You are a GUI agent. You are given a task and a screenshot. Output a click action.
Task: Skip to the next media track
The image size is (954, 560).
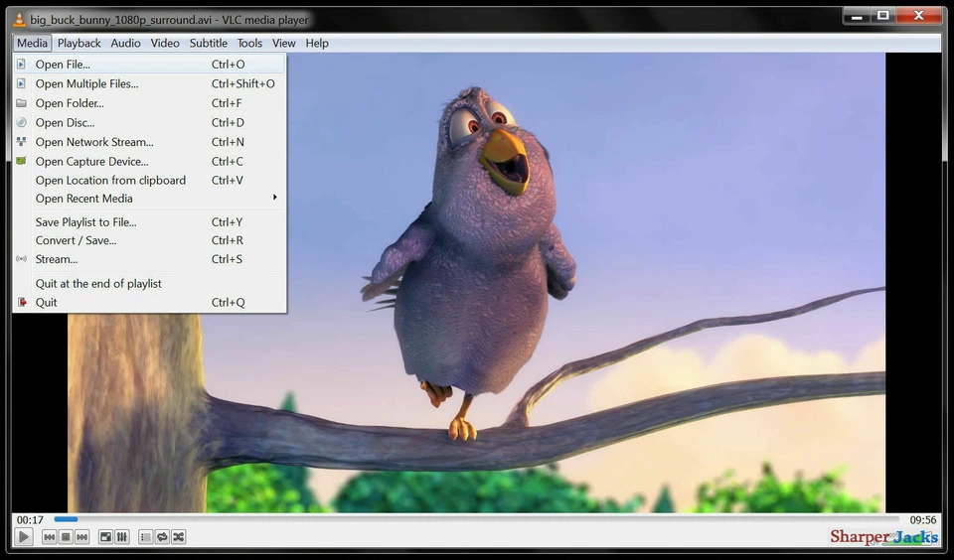[82, 537]
